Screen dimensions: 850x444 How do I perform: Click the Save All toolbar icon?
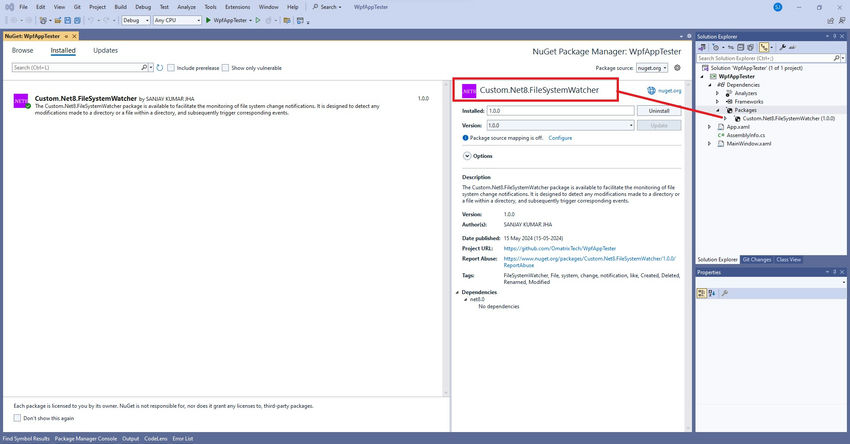(x=77, y=21)
